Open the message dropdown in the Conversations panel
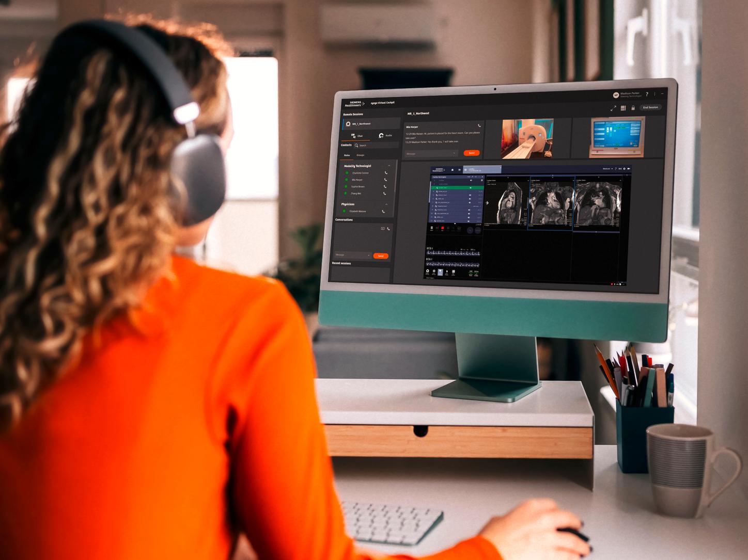Image resolution: width=748 pixels, height=560 pixels. pyautogui.click(x=368, y=255)
